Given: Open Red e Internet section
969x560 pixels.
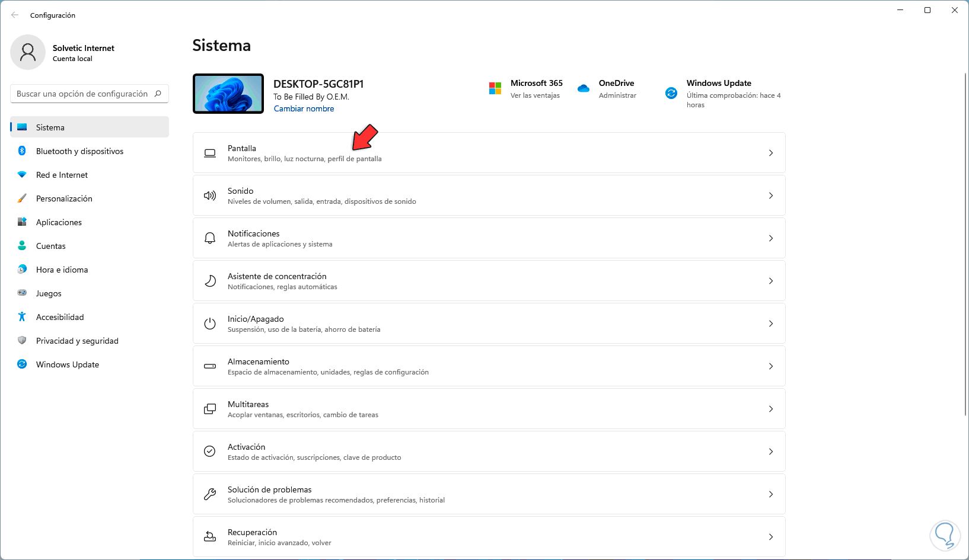Looking at the screenshot, I should pyautogui.click(x=90, y=175).
